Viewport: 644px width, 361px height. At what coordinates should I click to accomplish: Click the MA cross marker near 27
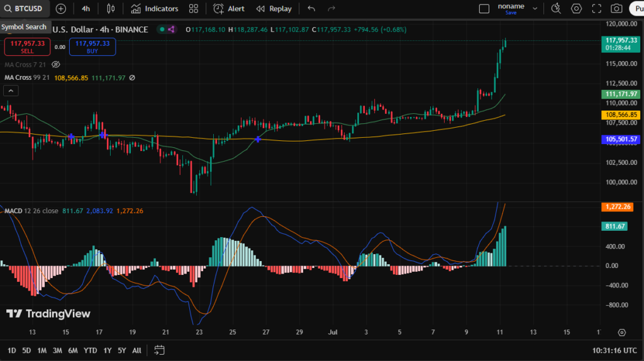point(257,140)
